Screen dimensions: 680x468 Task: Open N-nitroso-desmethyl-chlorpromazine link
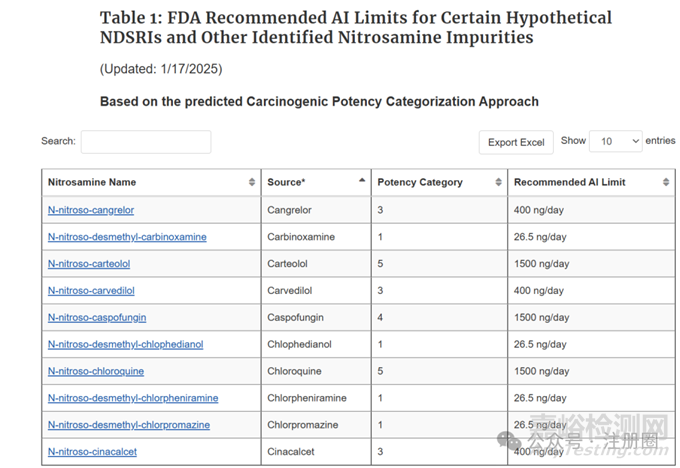[129, 425]
